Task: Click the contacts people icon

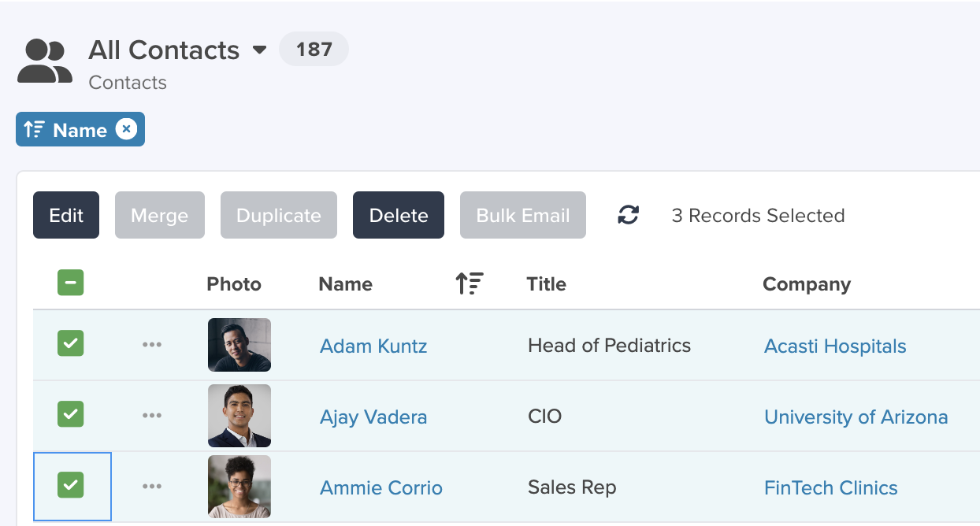Action: [x=45, y=61]
